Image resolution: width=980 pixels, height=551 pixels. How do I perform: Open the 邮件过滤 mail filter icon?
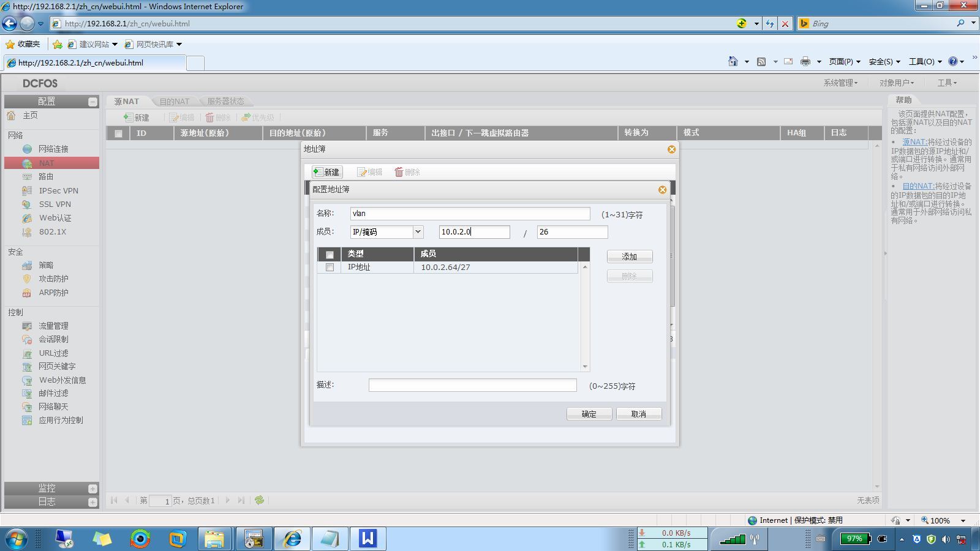click(x=27, y=393)
